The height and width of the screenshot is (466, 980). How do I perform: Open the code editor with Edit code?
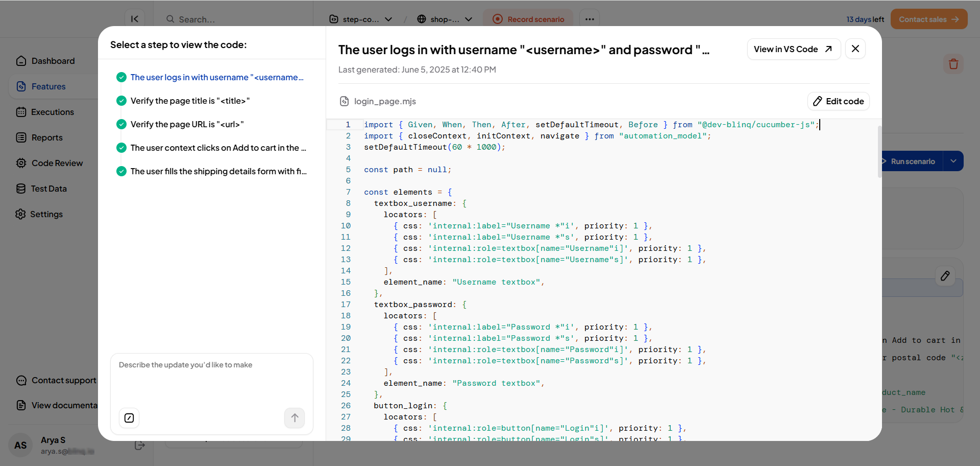click(838, 101)
